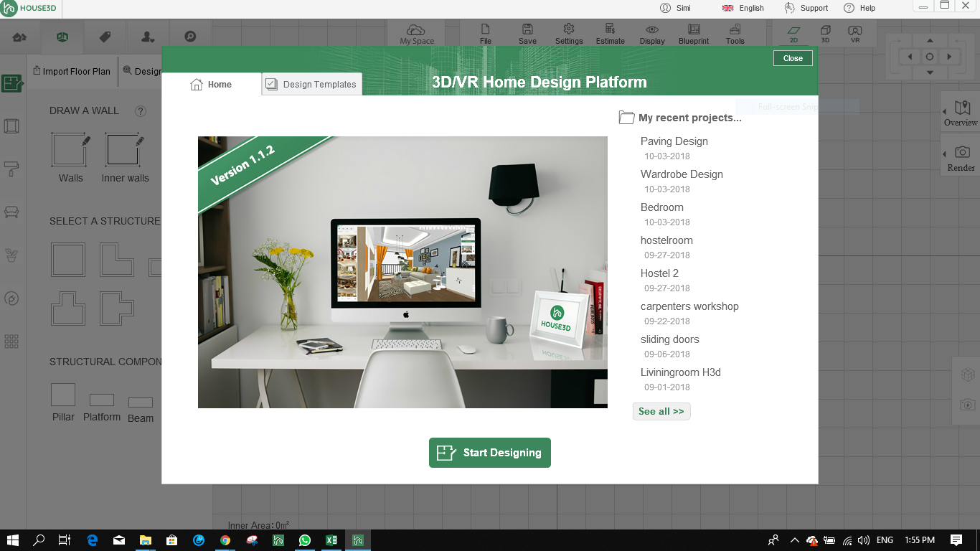Open Excel from the taskbar
This screenshot has height=551, width=980.
[331, 540]
